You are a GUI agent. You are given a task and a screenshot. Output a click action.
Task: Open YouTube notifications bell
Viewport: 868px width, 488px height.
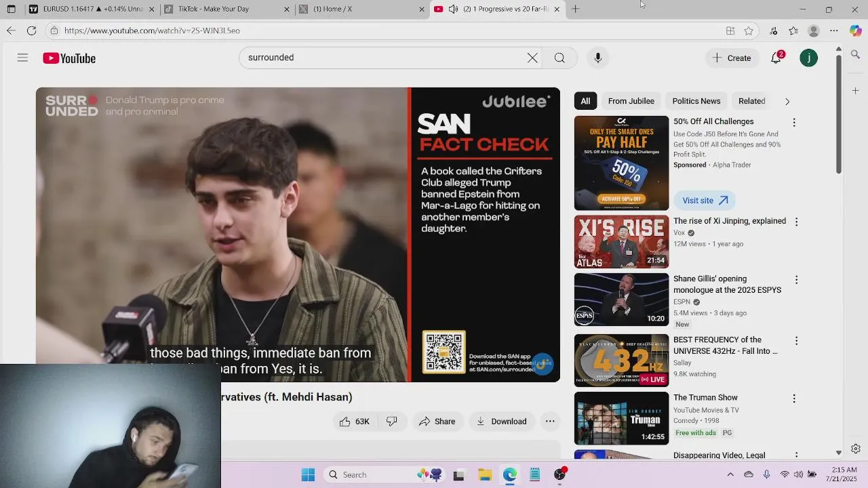[776, 58]
